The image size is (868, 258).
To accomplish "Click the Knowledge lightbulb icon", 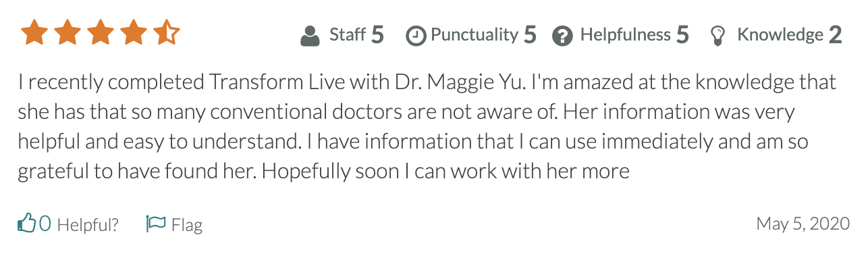I will 718,36.
